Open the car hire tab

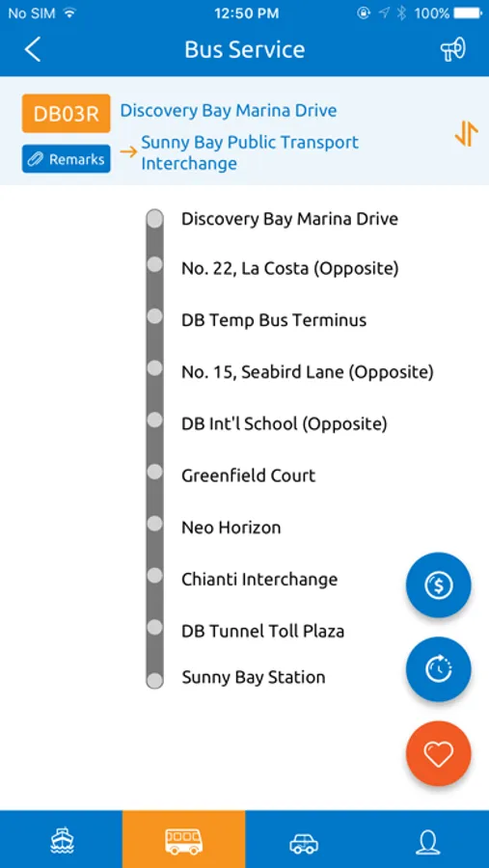point(305,840)
